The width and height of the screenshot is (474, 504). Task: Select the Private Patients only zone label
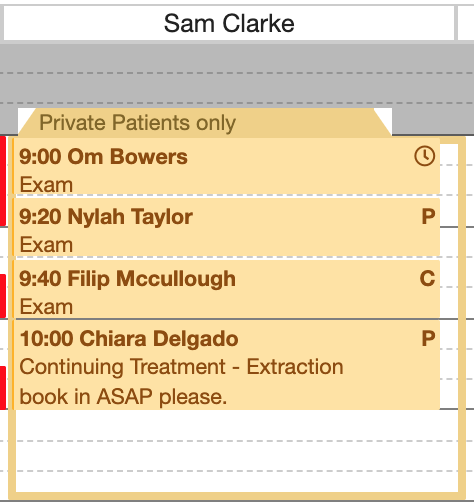pyautogui.click(x=137, y=123)
